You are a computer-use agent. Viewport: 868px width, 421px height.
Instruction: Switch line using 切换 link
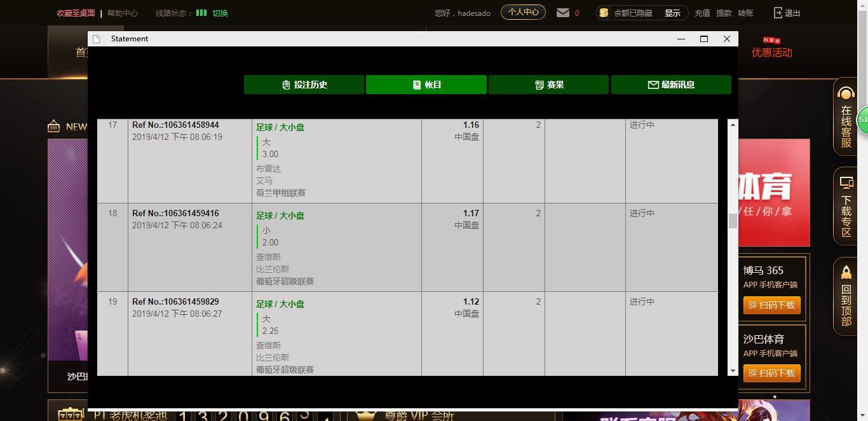(x=220, y=13)
